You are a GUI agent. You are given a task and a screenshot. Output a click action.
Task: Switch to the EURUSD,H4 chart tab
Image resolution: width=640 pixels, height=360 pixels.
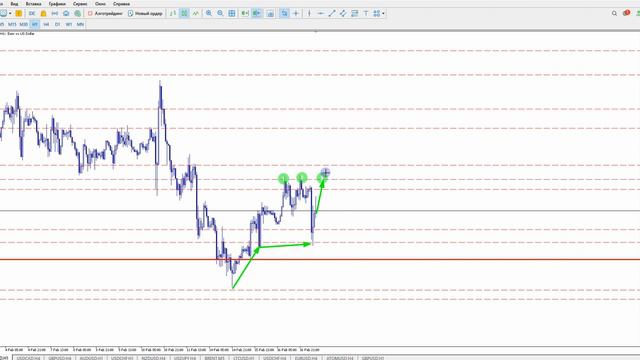click(306, 358)
